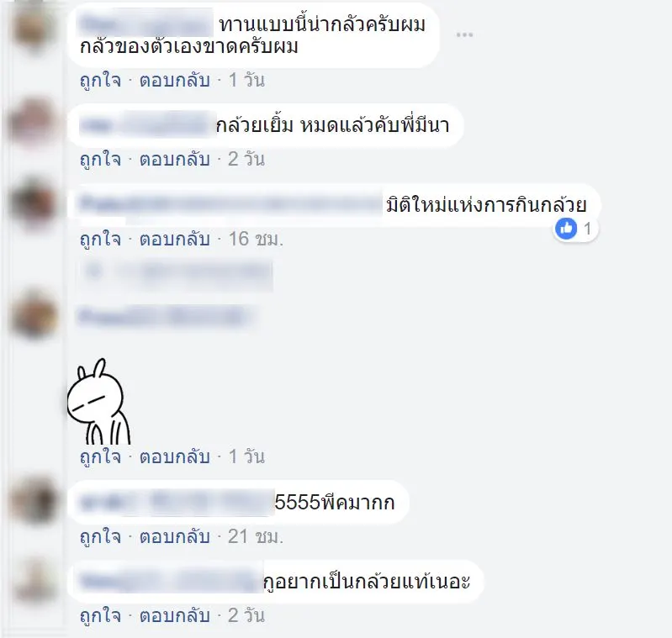Like the มิติใหม่แห่งการกินกล้วย comment
The height and width of the screenshot is (638, 672).
[101, 239]
